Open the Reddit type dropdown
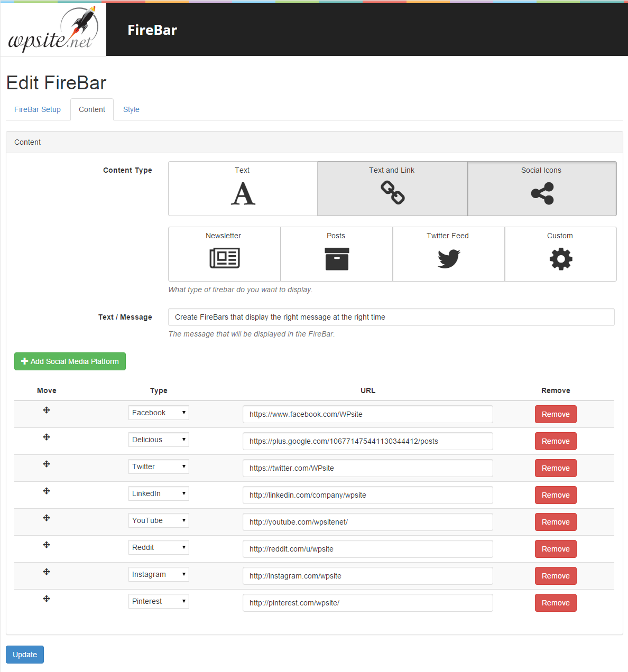 pyautogui.click(x=159, y=547)
